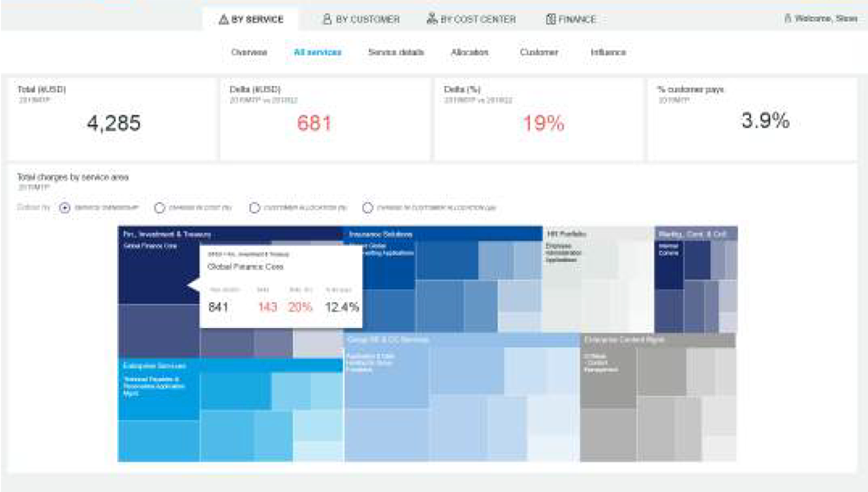
Task: Select the Customer Allocation (%) radio button
Action: [x=254, y=208]
